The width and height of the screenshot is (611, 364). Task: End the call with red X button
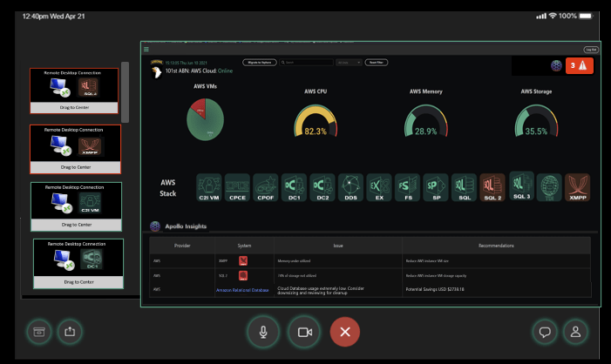tap(345, 332)
